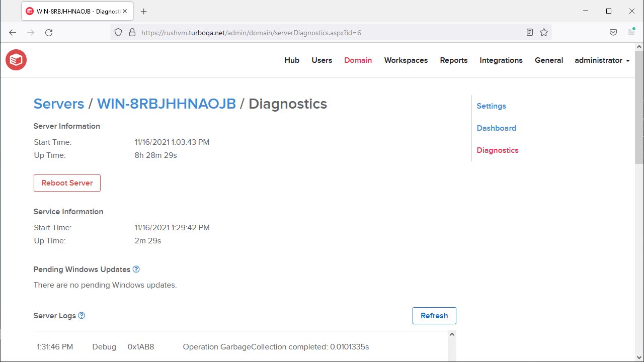
Task: View site security via the padlock icon
Action: (x=132, y=32)
